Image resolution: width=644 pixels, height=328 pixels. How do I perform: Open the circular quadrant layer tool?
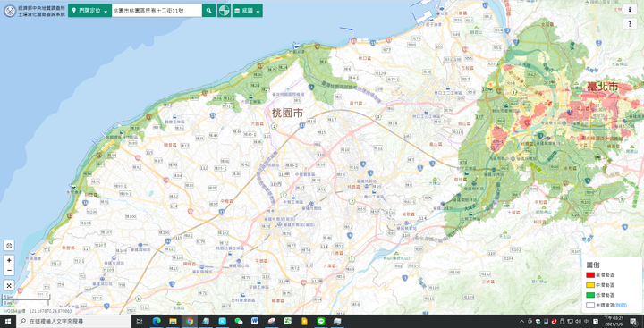[x=224, y=11]
